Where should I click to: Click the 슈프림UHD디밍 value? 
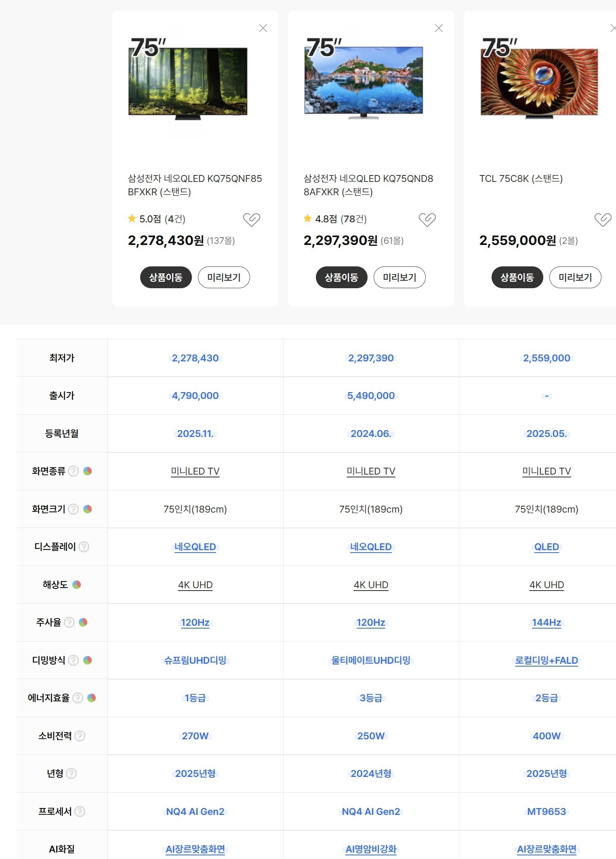(x=195, y=661)
